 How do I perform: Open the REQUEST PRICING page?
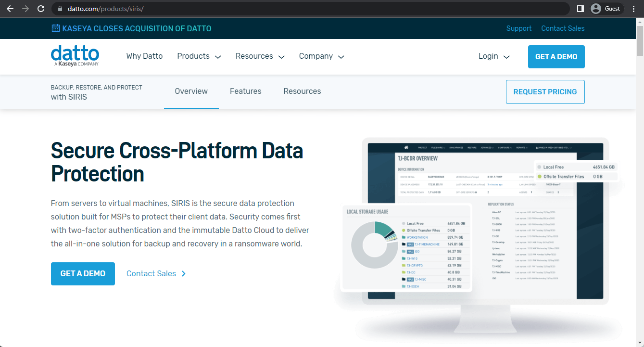(x=545, y=91)
